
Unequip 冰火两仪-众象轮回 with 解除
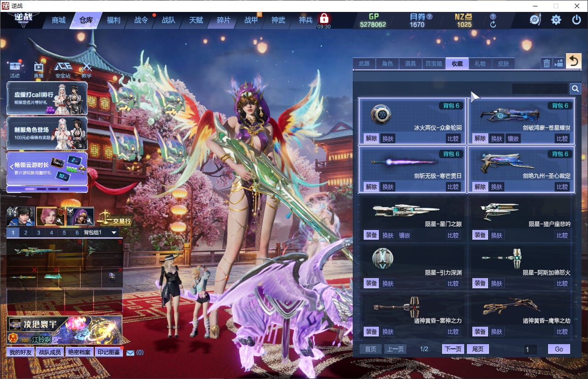coord(371,138)
